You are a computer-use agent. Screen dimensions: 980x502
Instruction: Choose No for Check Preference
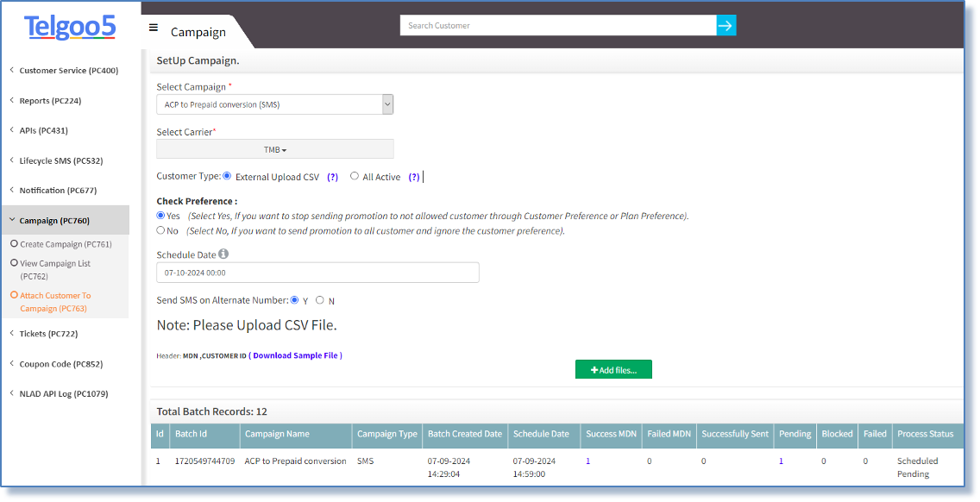click(160, 230)
